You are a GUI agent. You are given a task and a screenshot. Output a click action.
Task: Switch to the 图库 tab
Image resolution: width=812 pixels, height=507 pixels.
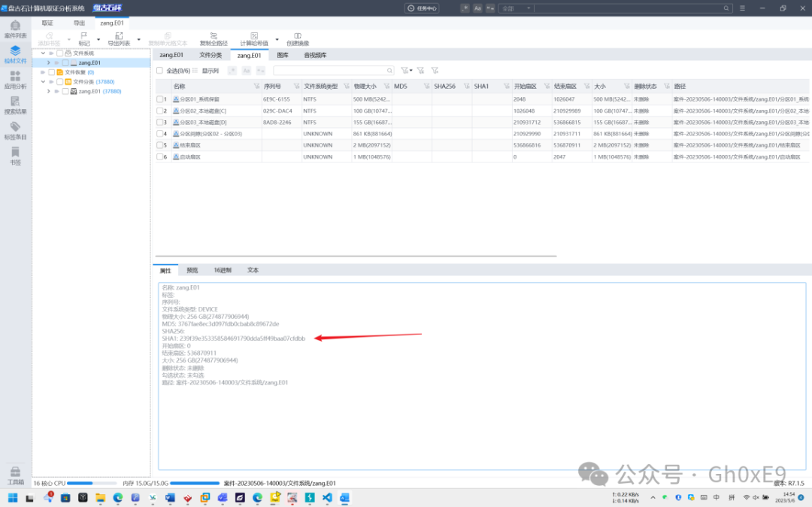click(282, 55)
